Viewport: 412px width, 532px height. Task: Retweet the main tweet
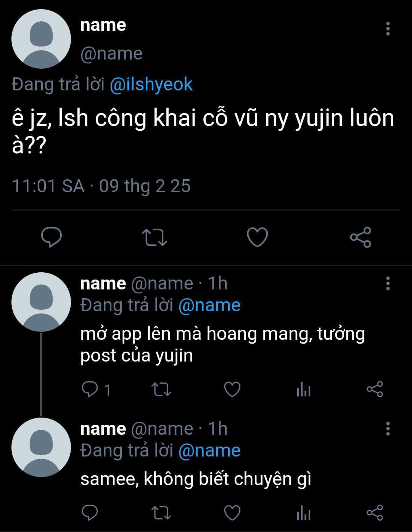154,237
